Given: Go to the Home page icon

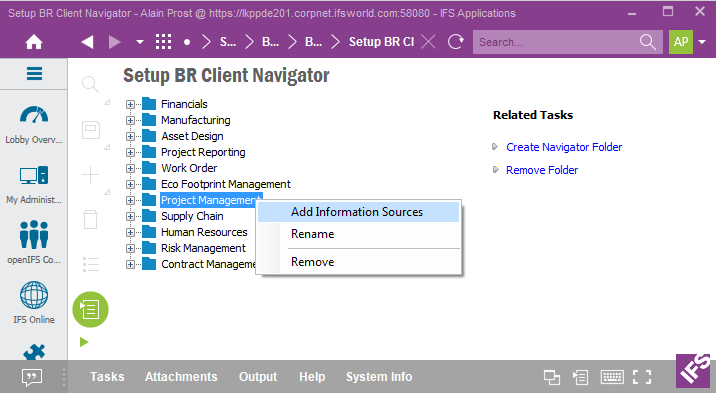Looking at the screenshot, I should click(x=34, y=42).
